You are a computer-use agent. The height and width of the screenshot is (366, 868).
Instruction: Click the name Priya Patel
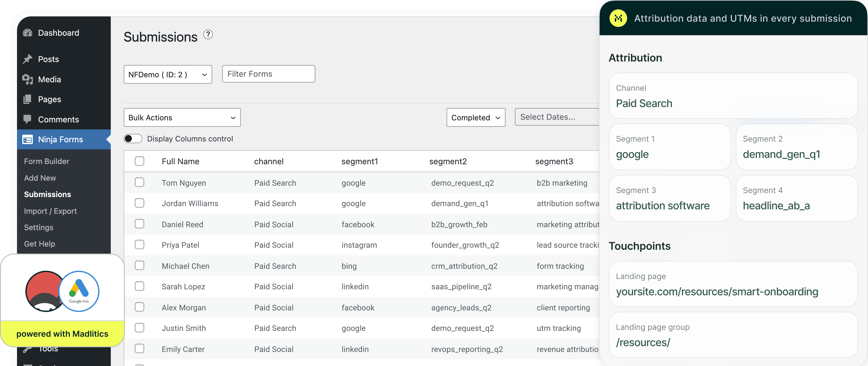(180, 245)
